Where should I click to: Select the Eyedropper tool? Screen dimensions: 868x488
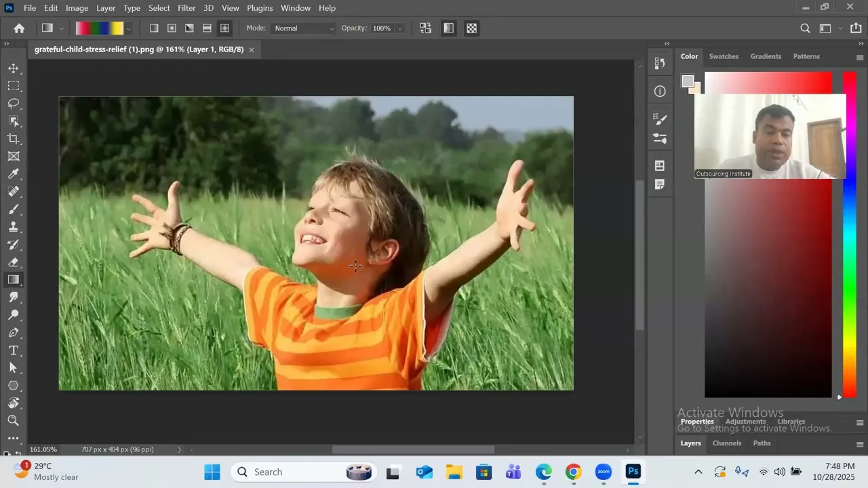(14, 174)
